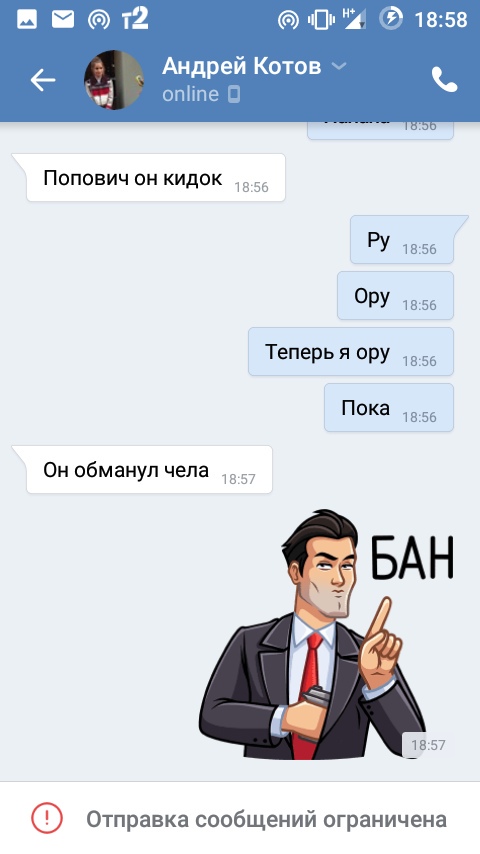Tap the vibrate mode status icon
The height and width of the screenshot is (854, 480).
click(x=321, y=20)
